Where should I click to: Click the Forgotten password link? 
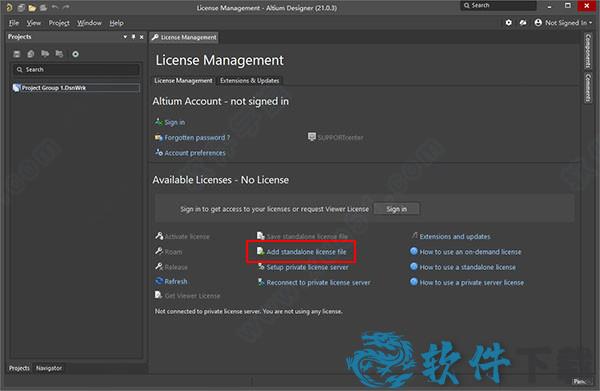coord(197,137)
